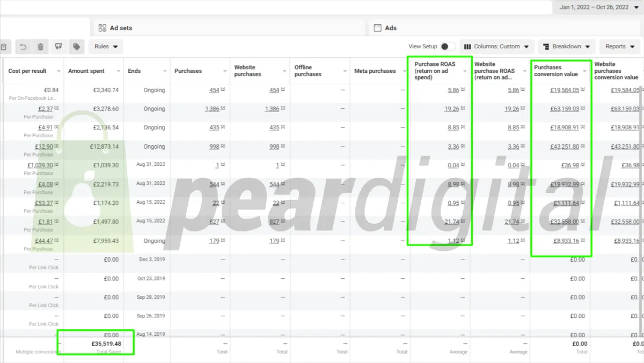Click the Sep 28, 2019 end date
Image resolution: width=644 pixels, height=363 pixels.
coord(151,297)
